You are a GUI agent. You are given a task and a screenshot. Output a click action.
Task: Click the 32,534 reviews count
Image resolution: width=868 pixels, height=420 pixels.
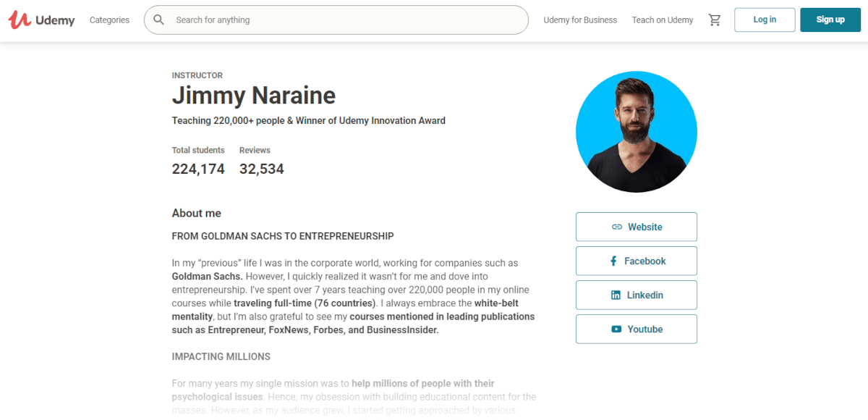[262, 169]
